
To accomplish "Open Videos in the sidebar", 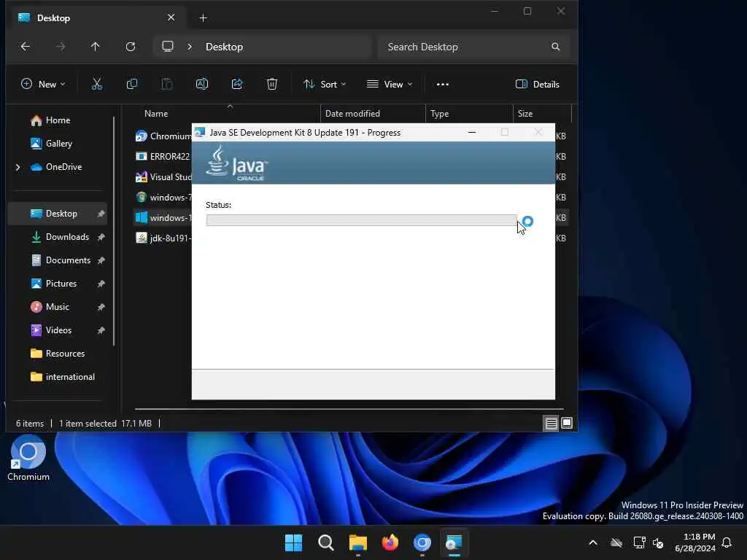I will (58, 330).
